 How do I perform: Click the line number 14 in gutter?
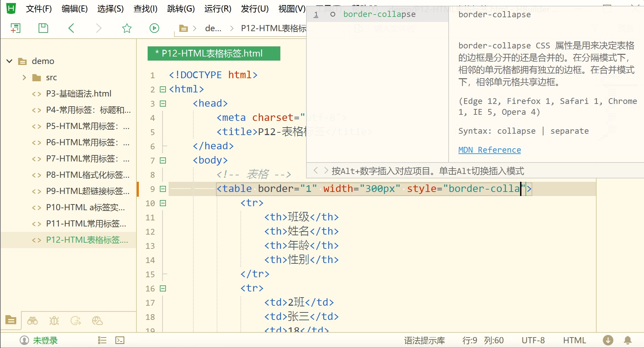click(x=150, y=260)
